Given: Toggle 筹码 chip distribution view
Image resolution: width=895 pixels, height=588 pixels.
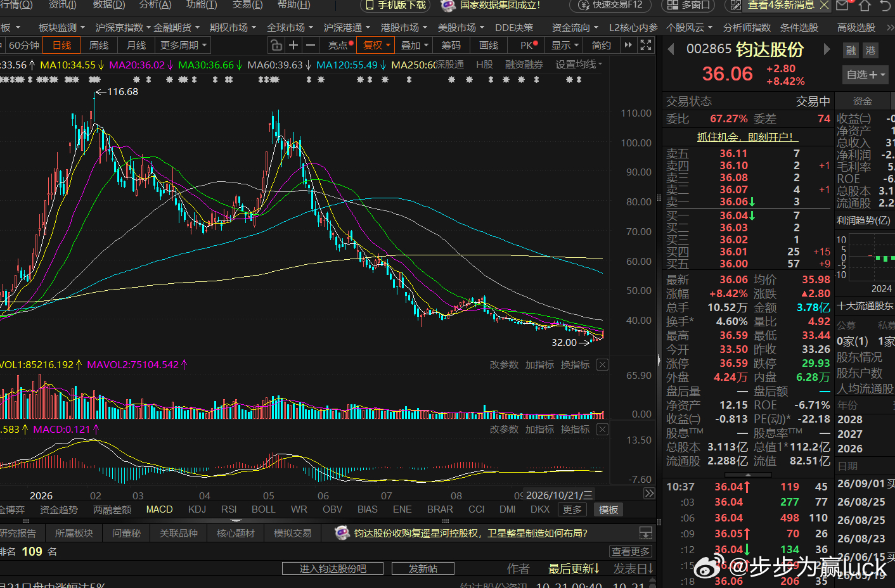Looking at the screenshot, I should (x=451, y=46).
